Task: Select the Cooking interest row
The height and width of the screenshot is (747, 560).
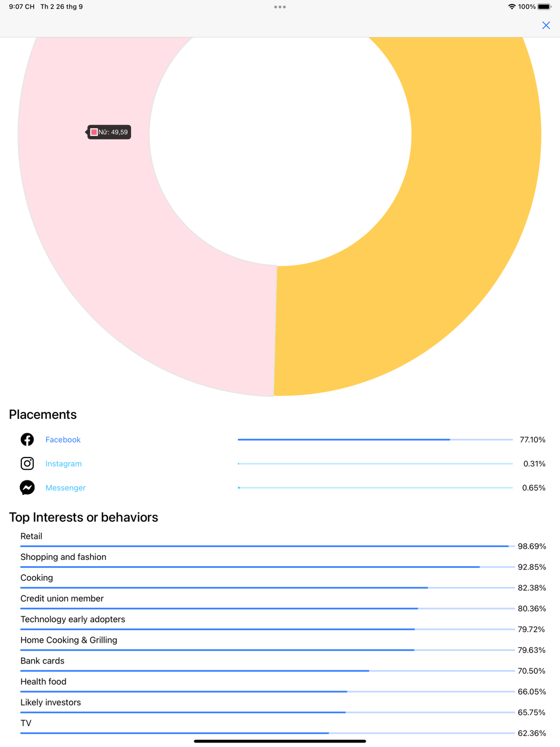Action: click(37, 578)
